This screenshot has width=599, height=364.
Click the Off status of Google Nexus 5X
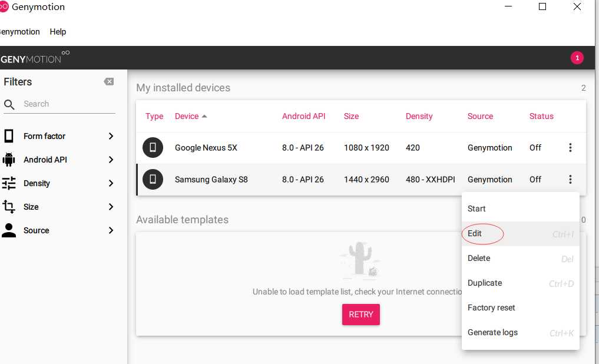point(535,147)
